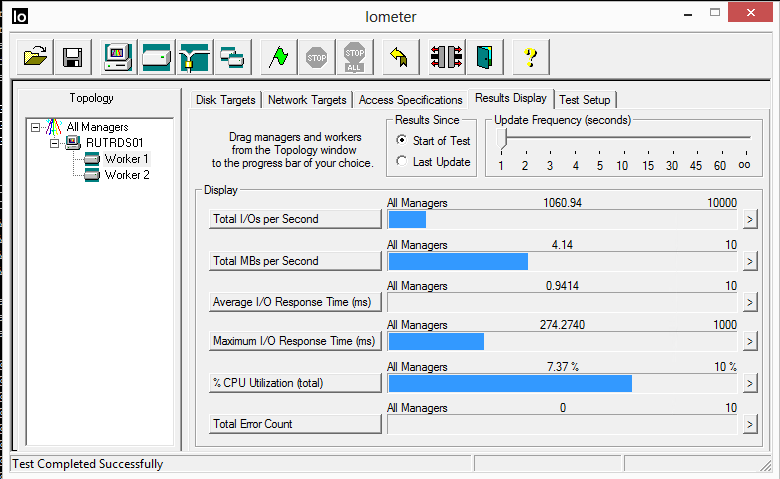Stop the current test

(316, 57)
